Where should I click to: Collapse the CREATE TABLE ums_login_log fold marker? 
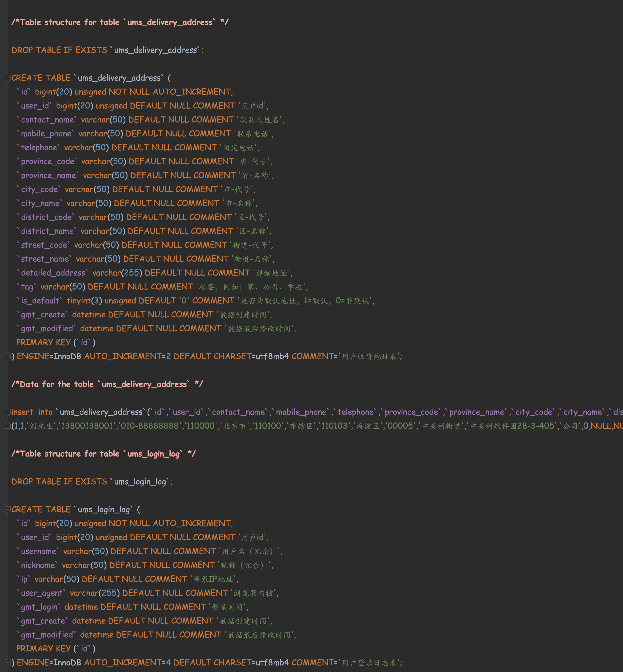8,510
